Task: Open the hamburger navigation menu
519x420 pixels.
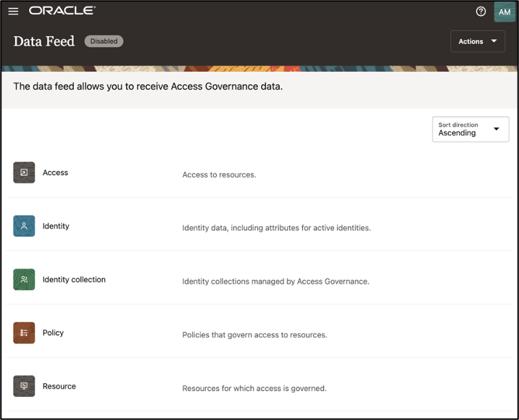Action: coord(13,12)
